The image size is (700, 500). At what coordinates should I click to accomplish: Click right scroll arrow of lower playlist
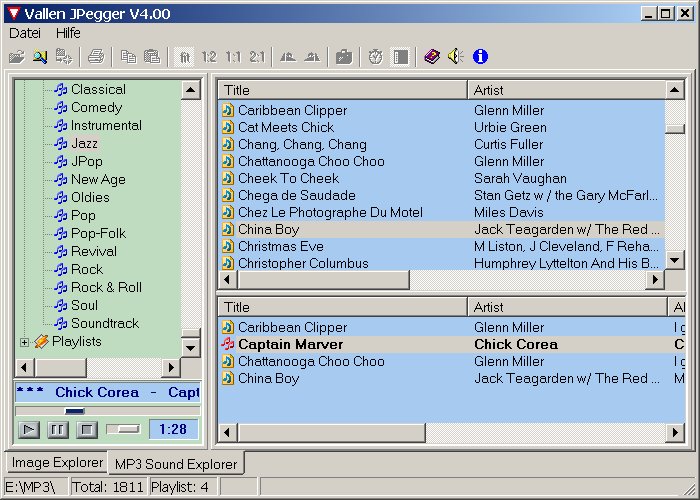tap(675, 432)
